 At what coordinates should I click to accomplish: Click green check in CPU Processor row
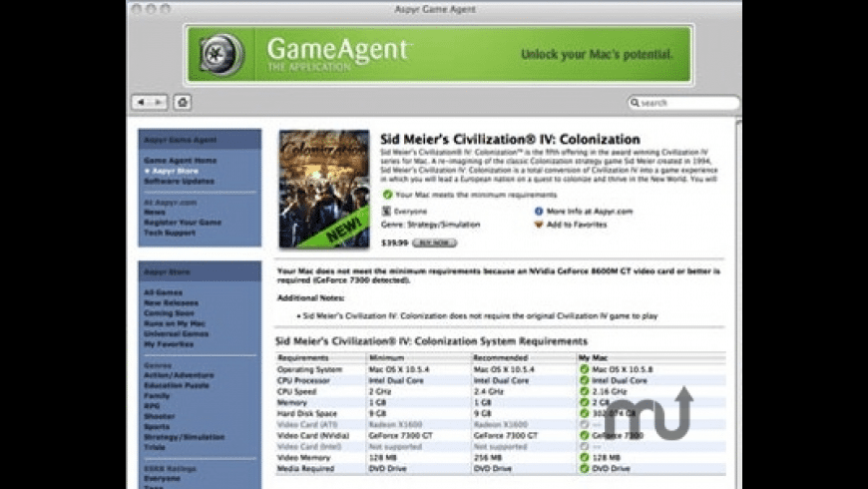coord(584,380)
